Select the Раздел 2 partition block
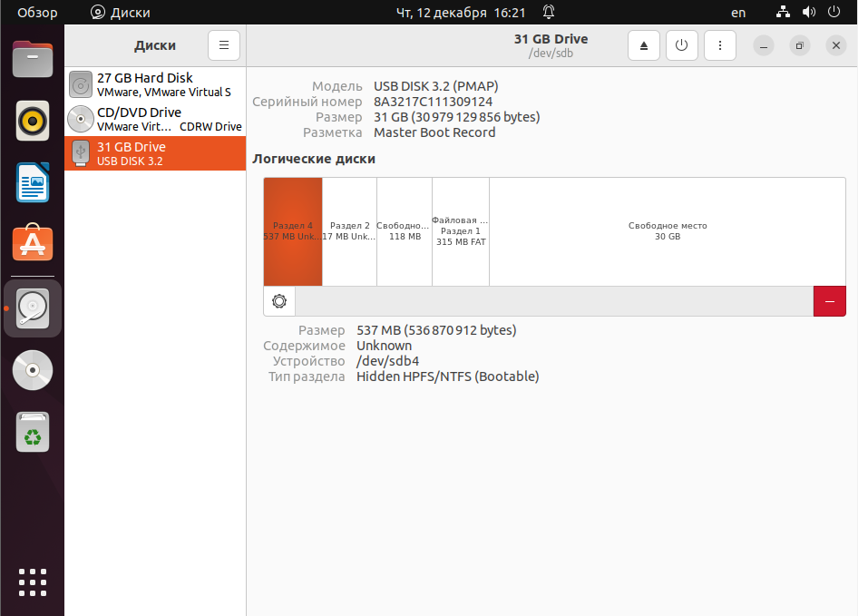The image size is (858, 616). pyautogui.click(x=349, y=231)
